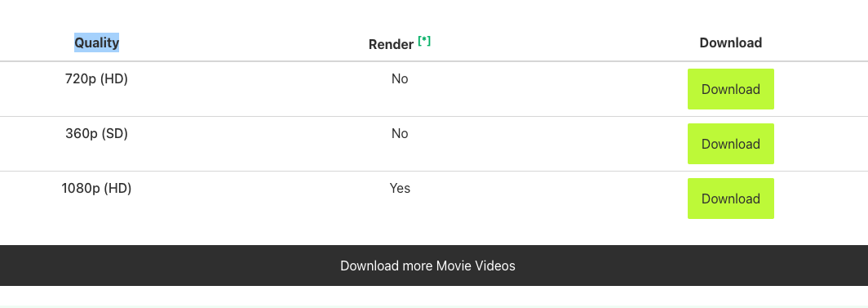Screen dimensions: 868x308
Task: Click the Render value Yes in 1080p row
Action: tap(400, 189)
